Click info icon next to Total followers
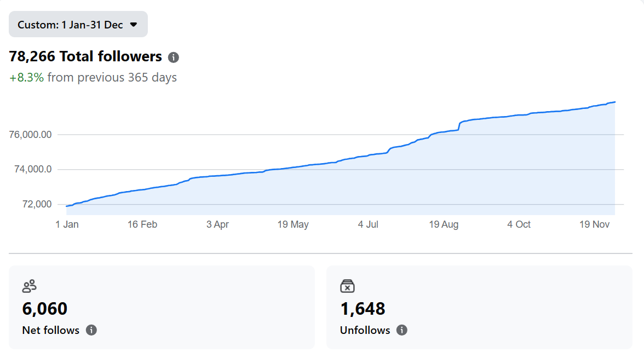The height and width of the screenshot is (358, 644). click(174, 57)
